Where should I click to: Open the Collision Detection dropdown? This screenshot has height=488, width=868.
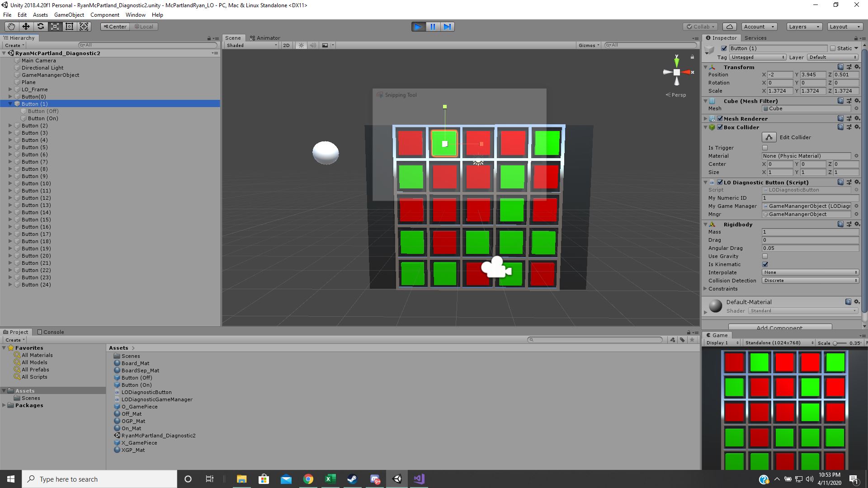[x=810, y=281]
